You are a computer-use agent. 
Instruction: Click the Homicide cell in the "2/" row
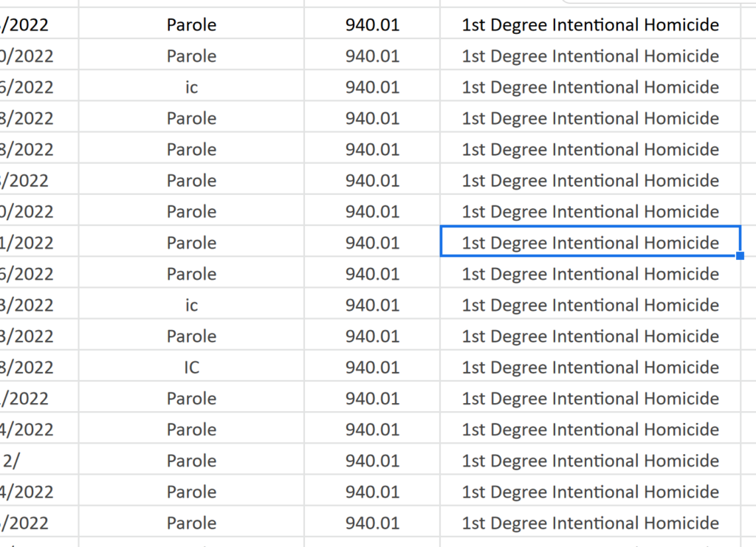pos(590,461)
